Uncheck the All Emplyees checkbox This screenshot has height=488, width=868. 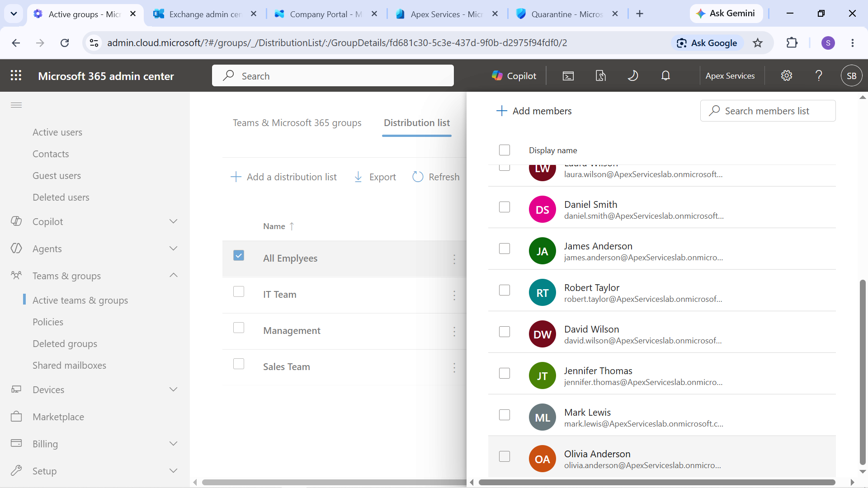point(239,255)
